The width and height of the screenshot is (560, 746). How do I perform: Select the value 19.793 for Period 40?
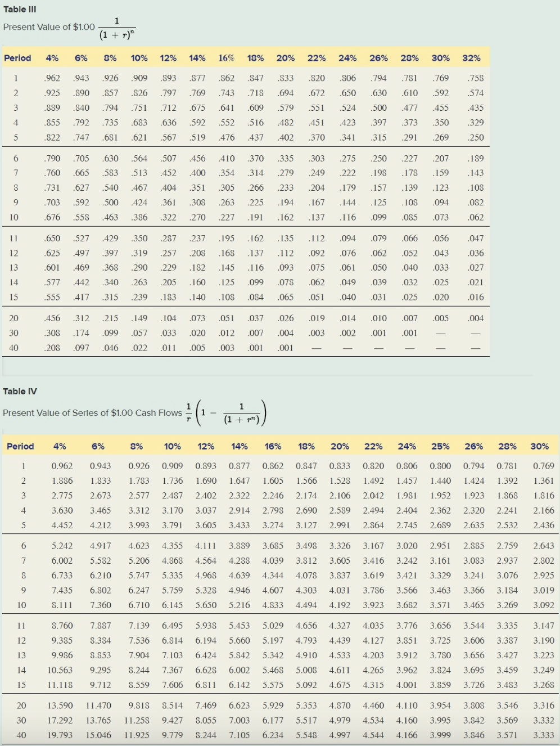[61, 735]
